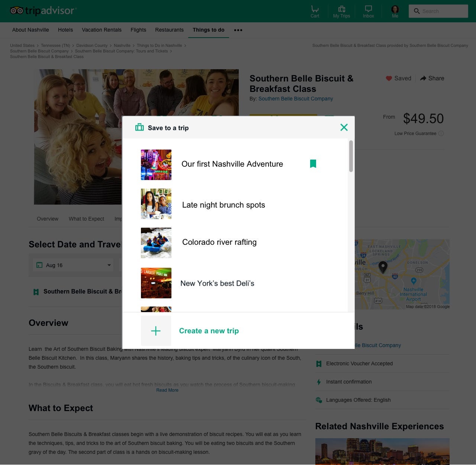Select the Late night brunch spots trip
476x465 pixels.
click(x=223, y=205)
